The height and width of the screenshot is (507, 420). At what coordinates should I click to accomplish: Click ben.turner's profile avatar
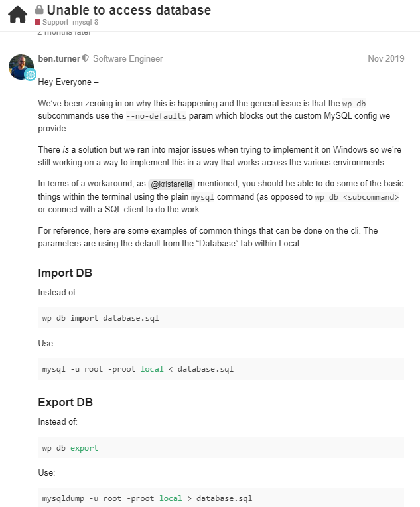tap(21, 66)
